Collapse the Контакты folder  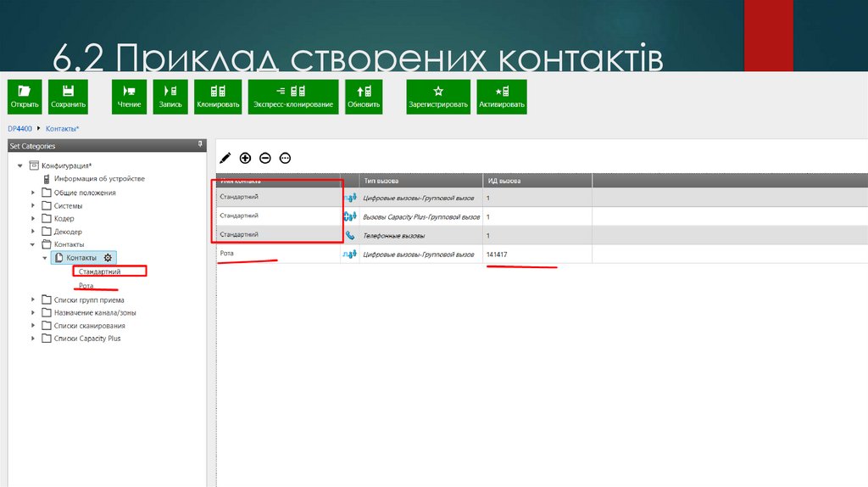click(33, 244)
